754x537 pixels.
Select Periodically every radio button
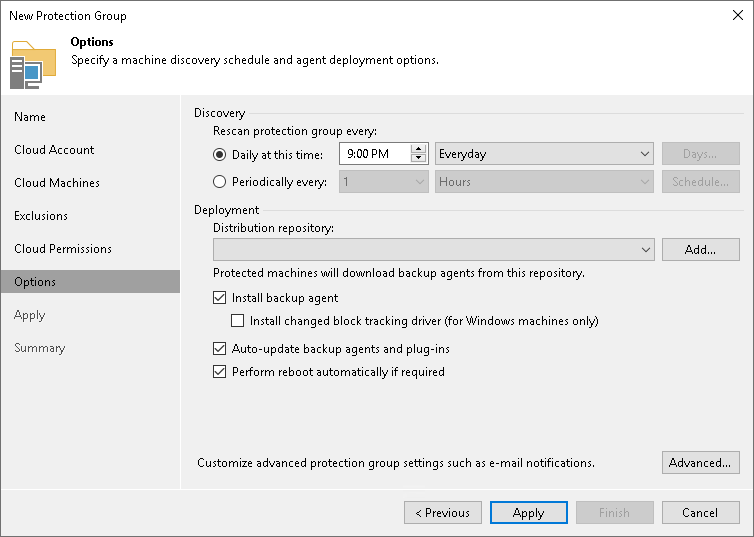219,182
